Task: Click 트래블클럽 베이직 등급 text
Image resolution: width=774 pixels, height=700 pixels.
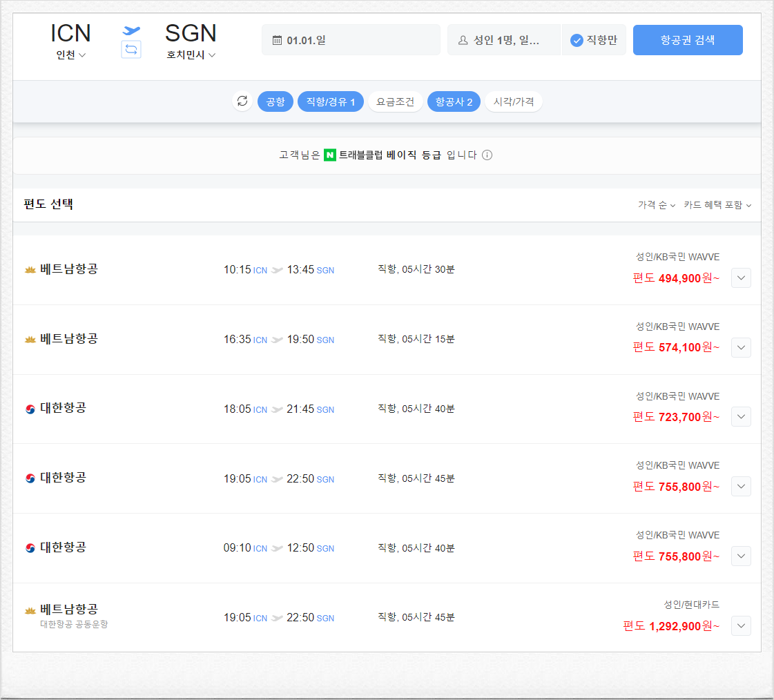Action: pyautogui.click(x=390, y=155)
